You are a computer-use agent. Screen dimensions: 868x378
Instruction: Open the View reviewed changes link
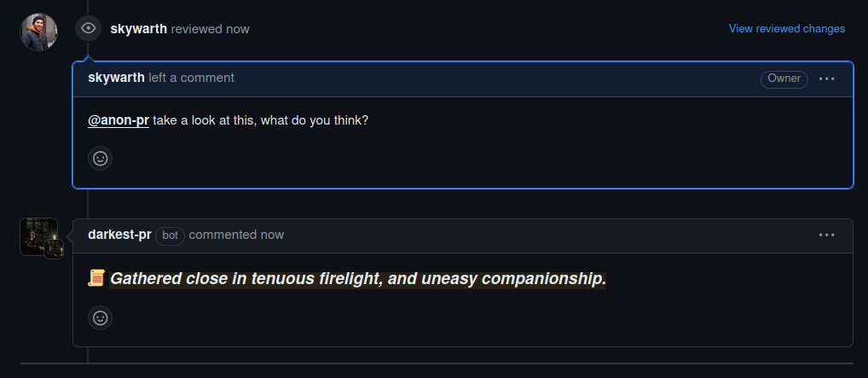point(787,29)
